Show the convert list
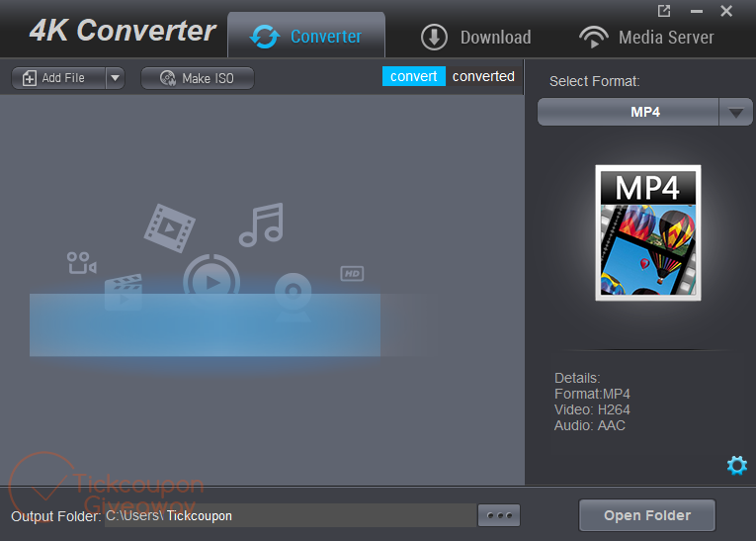Viewport: 756px width, 541px height. [413, 76]
